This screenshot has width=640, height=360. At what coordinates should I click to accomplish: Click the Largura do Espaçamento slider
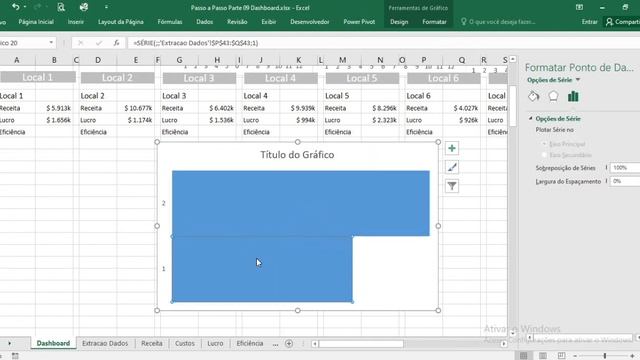pyautogui.click(x=607, y=181)
